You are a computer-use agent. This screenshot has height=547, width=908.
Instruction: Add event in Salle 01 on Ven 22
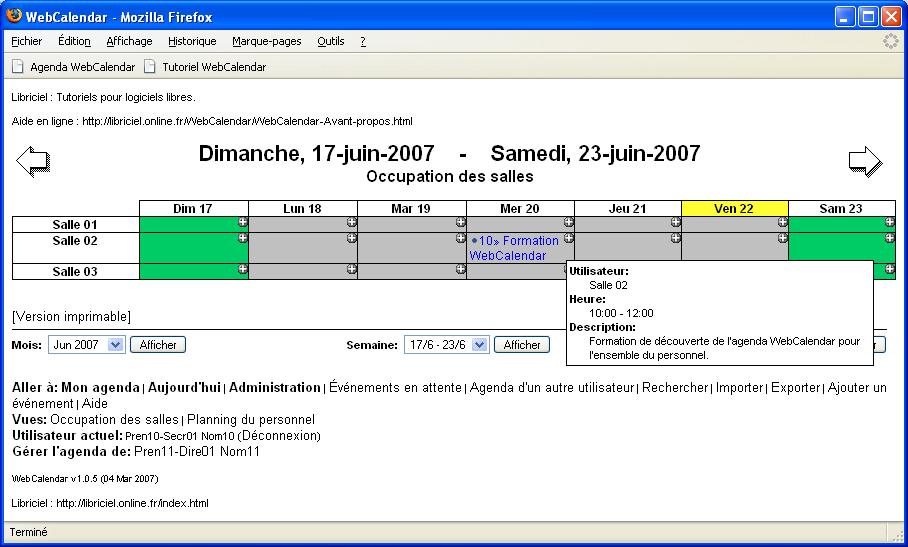[783, 222]
